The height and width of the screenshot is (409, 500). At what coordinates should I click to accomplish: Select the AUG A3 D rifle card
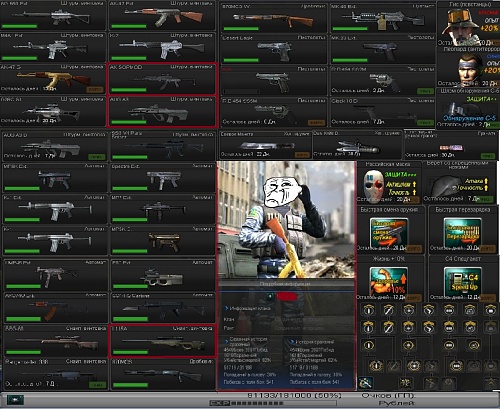pos(55,147)
